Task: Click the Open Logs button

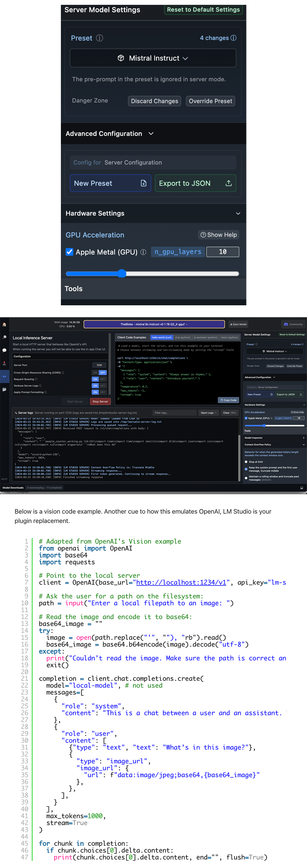Action: [x=208, y=413]
